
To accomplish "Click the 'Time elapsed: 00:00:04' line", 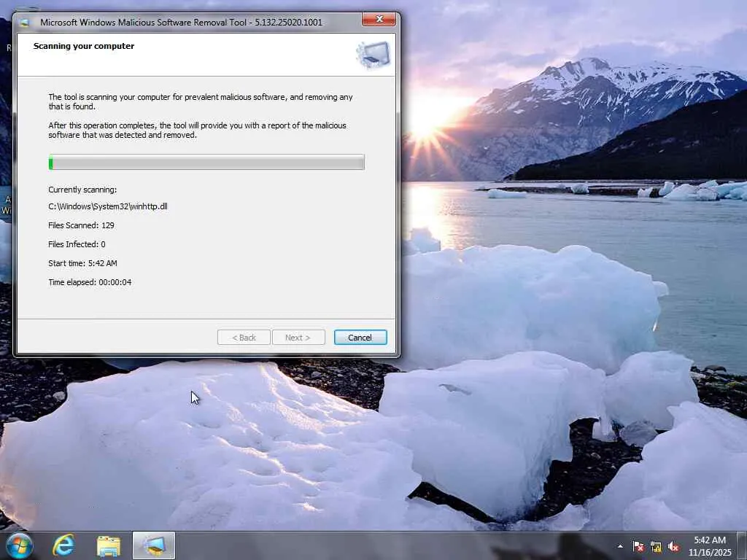I will 90,282.
